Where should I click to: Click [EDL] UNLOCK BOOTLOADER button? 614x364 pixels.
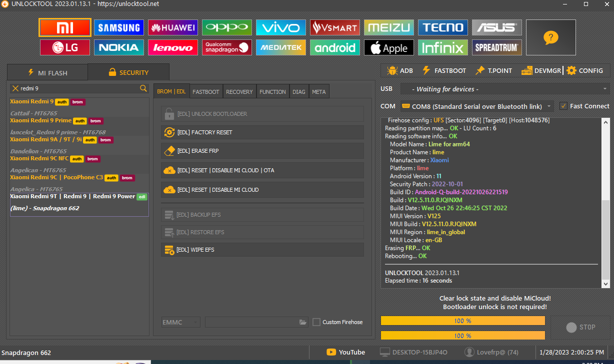pos(262,114)
